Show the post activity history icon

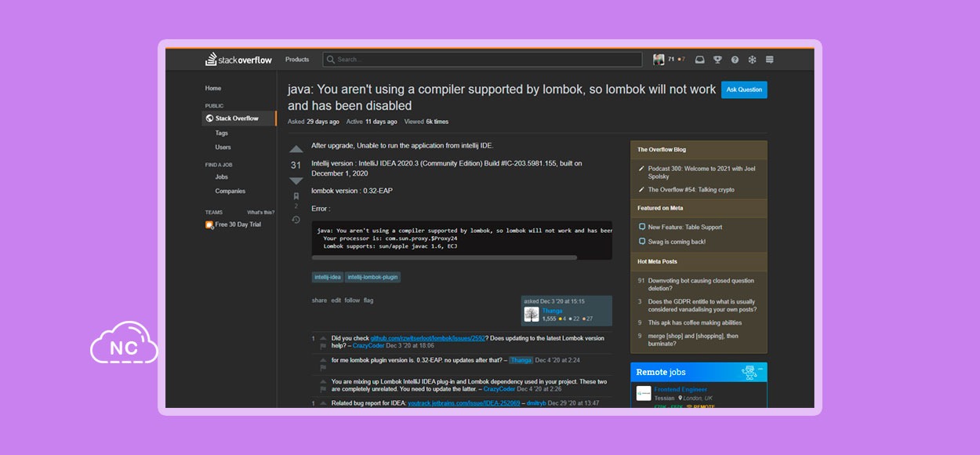[296, 220]
